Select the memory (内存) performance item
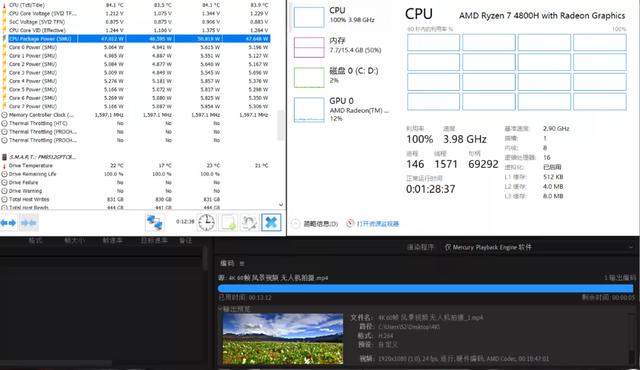Viewport: 640px width, 370px height. coord(340,47)
